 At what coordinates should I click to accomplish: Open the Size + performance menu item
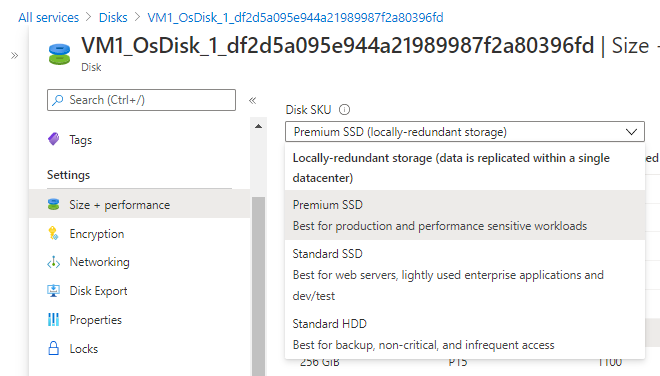[x=139, y=205]
